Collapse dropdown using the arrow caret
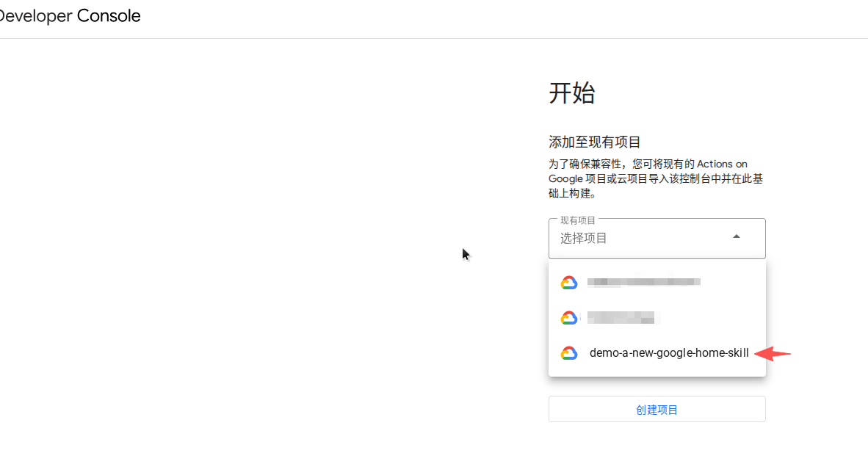Viewport: 868px width, 453px height. 737,236
